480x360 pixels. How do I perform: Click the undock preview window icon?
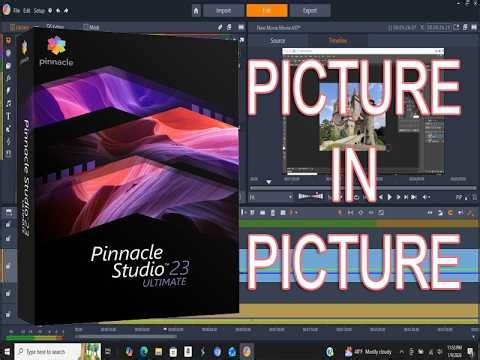pos(466,27)
